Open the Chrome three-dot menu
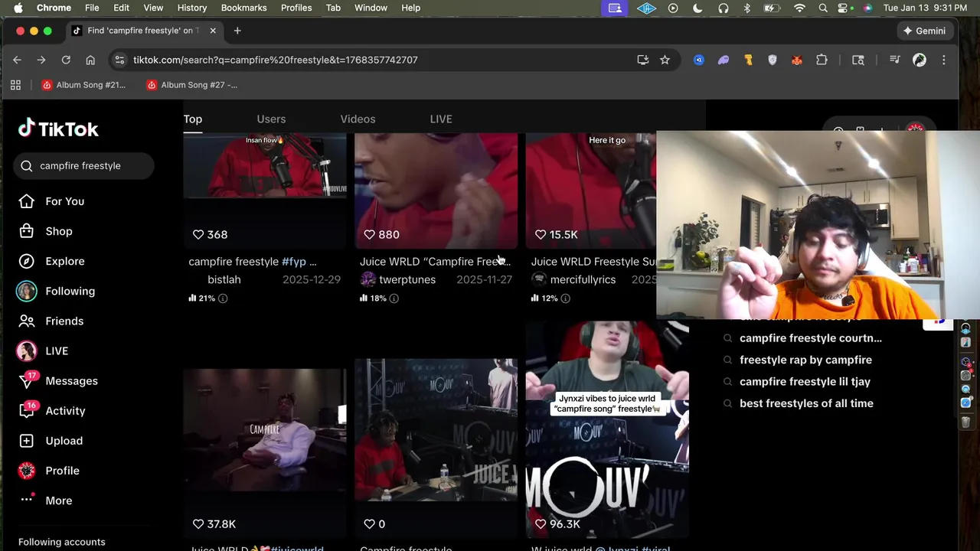This screenshot has width=980, height=551. [x=944, y=60]
